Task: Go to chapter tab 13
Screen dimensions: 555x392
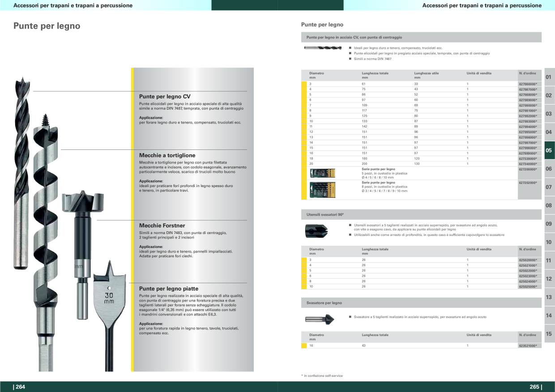Action: click(x=549, y=297)
